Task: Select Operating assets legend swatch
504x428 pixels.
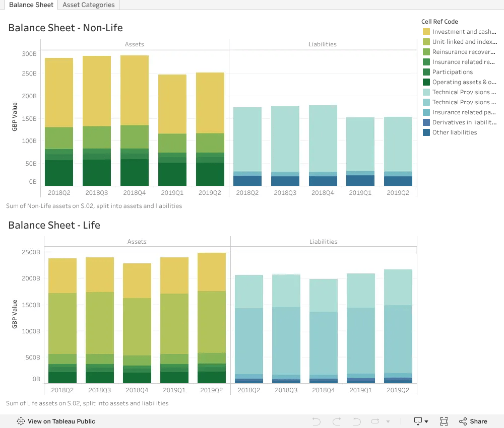Action: click(426, 82)
